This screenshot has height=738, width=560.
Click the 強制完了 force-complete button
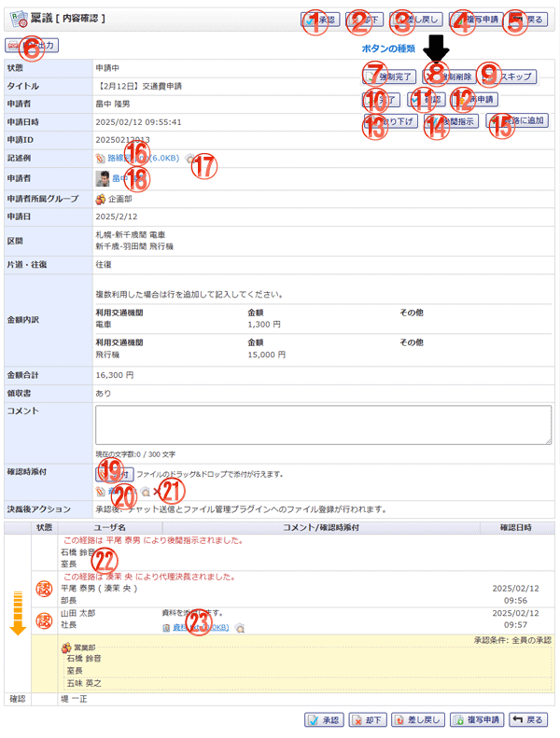pyautogui.click(x=389, y=77)
